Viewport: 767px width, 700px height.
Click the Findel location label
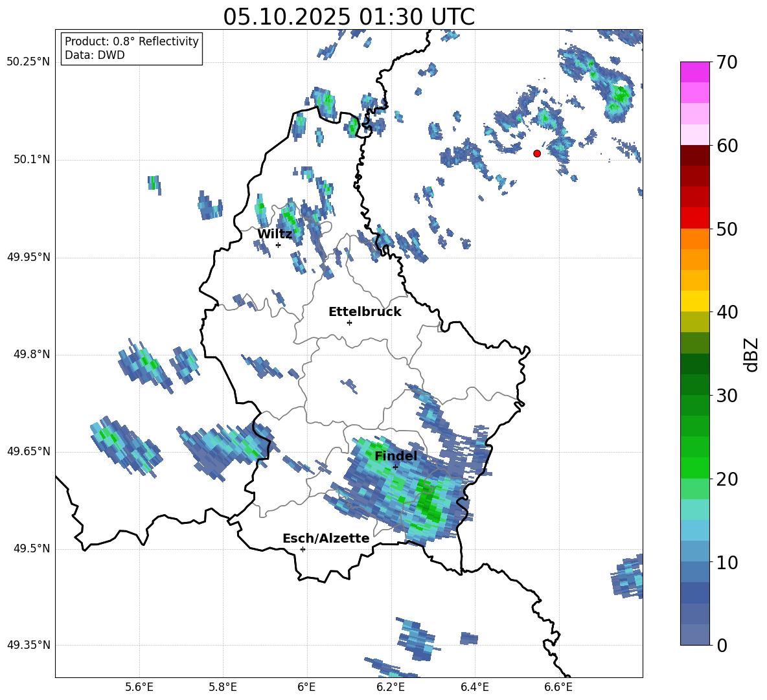pyautogui.click(x=396, y=456)
